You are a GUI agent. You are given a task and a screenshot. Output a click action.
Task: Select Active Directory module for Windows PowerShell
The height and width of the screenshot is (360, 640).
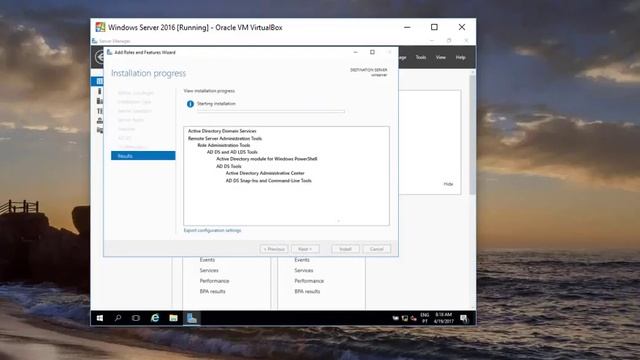(x=267, y=159)
